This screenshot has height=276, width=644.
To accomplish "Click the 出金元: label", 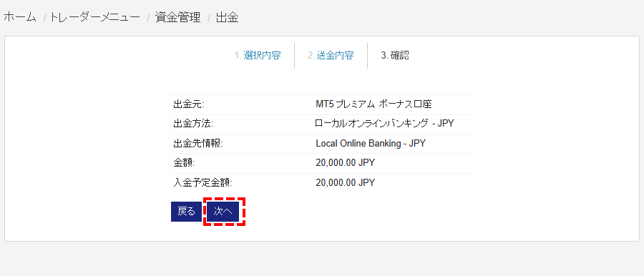I will (189, 104).
